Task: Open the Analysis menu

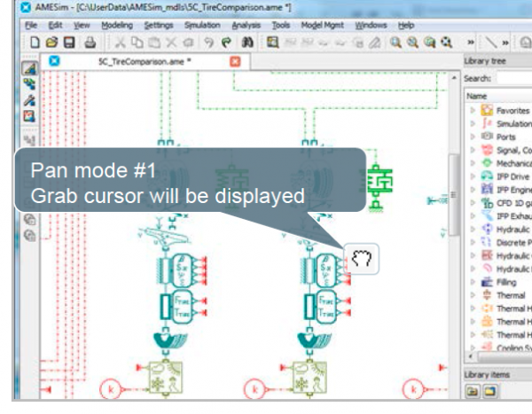Action: pyautogui.click(x=246, y=26)
